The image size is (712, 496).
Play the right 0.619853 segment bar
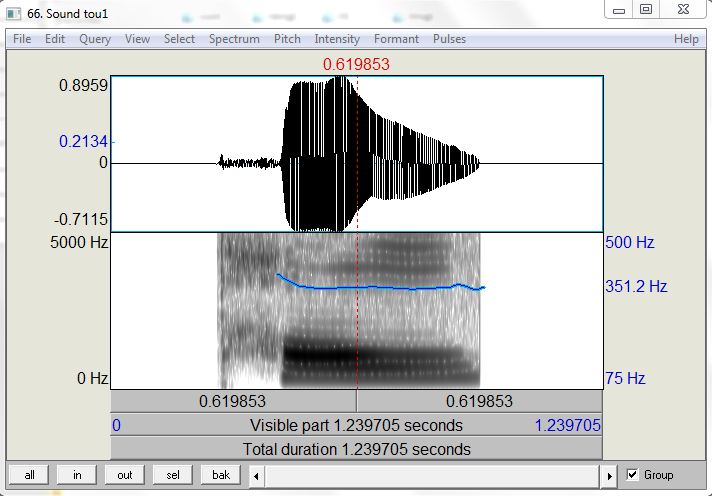tap(480, 401)
